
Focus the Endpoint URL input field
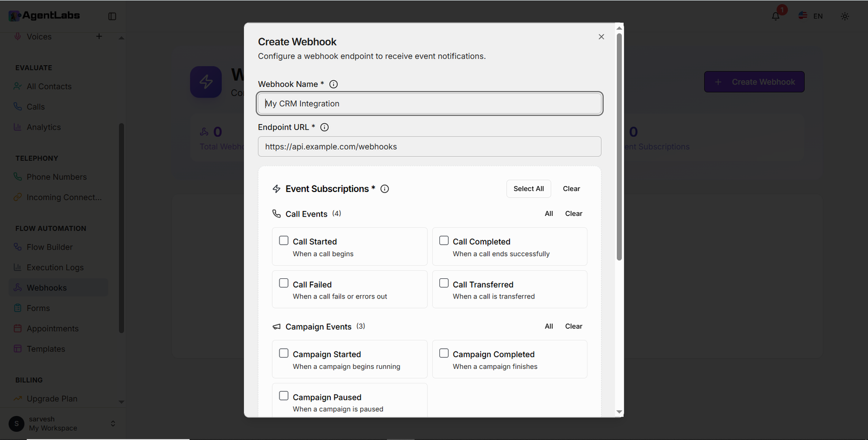click(x=429, y=146)
